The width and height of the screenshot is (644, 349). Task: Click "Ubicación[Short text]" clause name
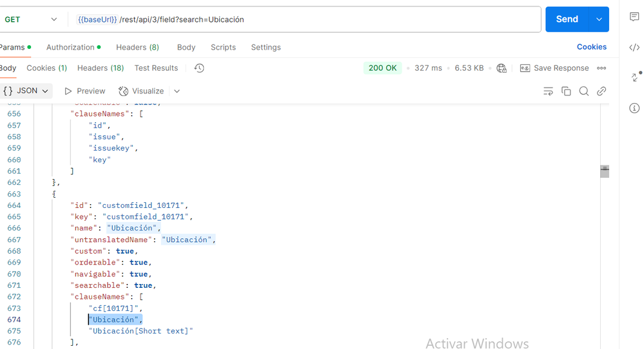(x=141, y=331)
